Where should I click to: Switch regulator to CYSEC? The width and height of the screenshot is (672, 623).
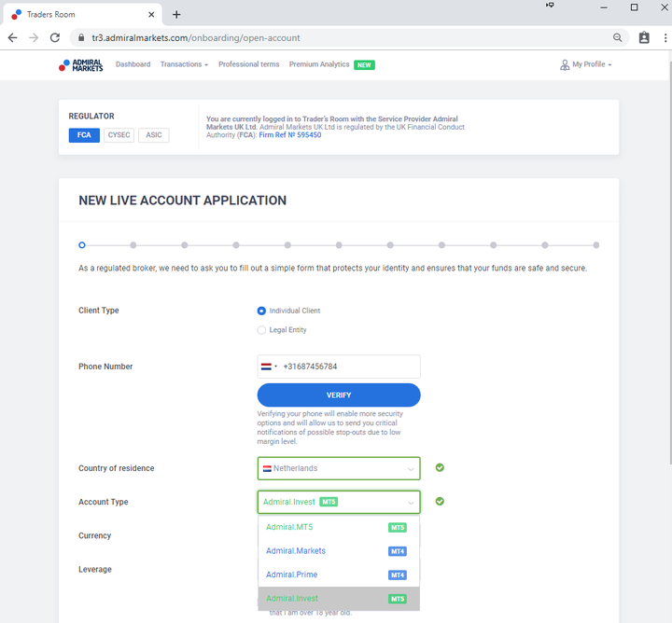[119, 135]
